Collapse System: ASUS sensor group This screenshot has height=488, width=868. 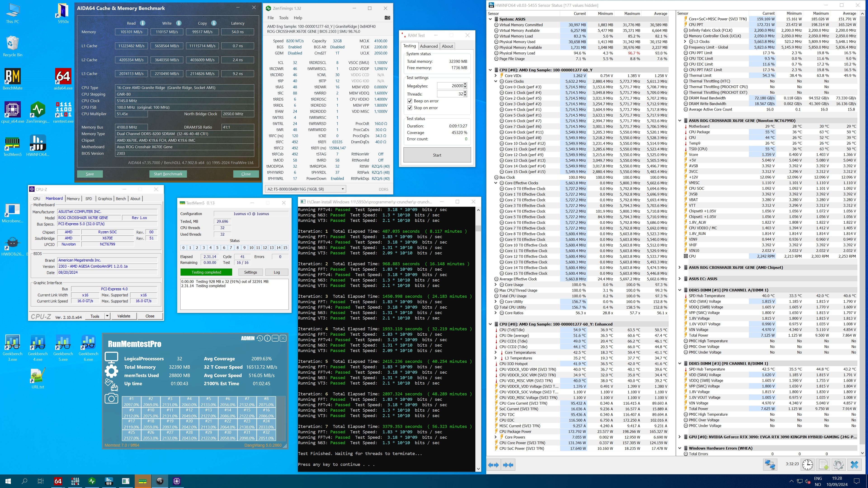coord(490,19)
